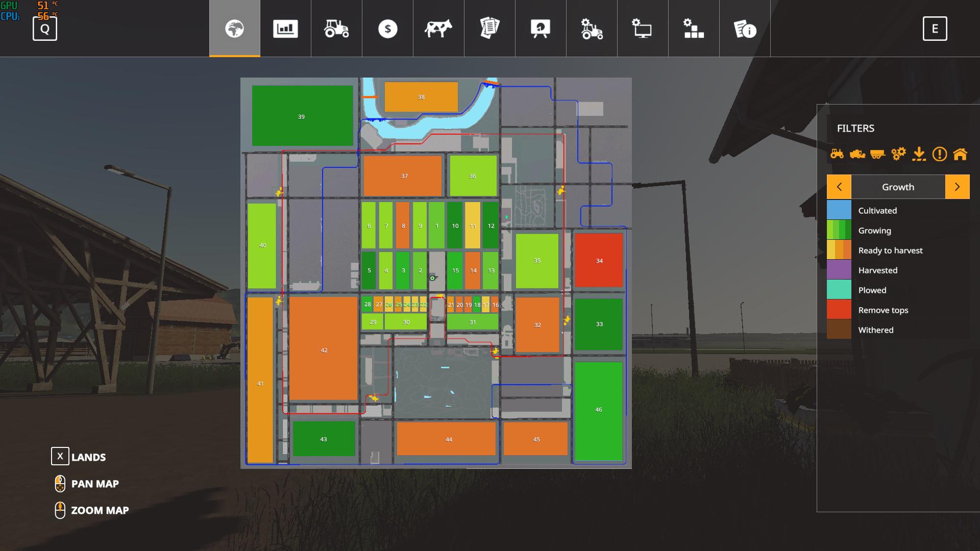Open general settings monitor-gear page

click(x=643, y=29)
